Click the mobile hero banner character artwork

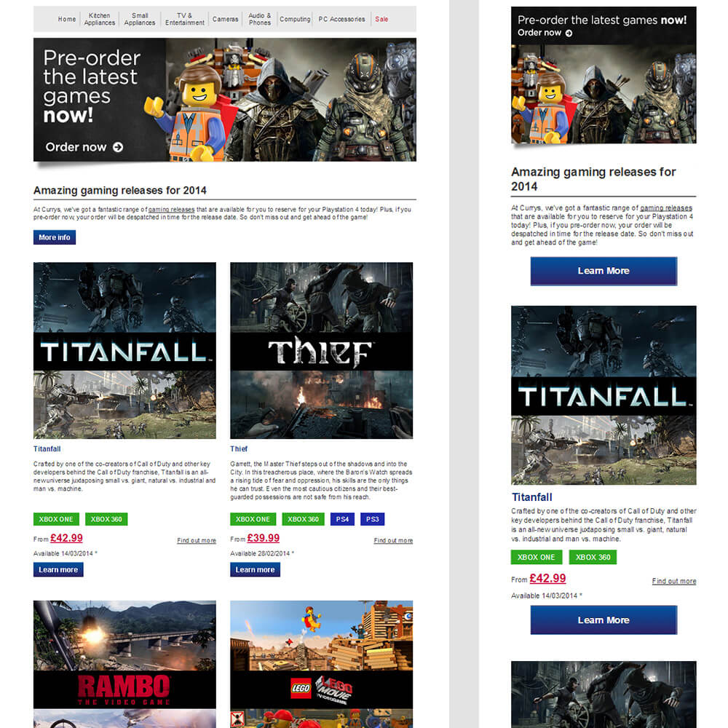point(604,94)
